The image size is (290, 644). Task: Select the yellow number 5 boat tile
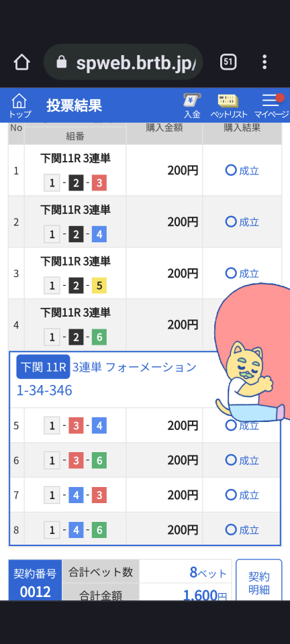99,286
